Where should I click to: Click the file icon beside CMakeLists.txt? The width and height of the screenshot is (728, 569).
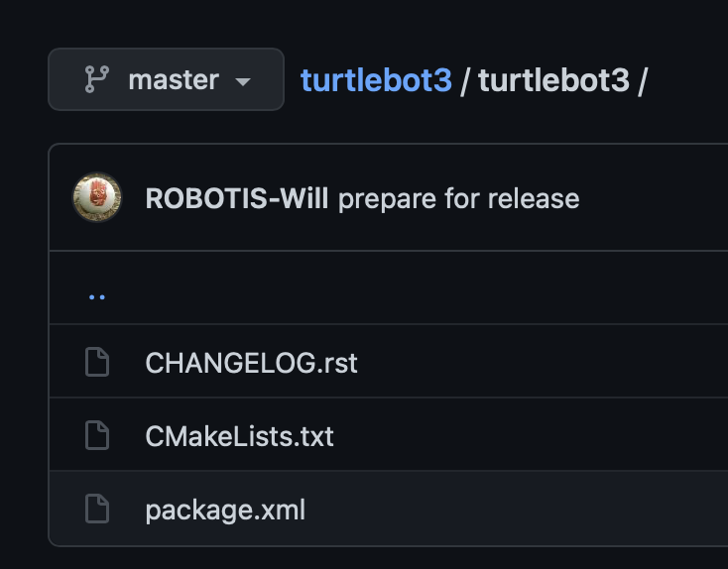[97, 435]
